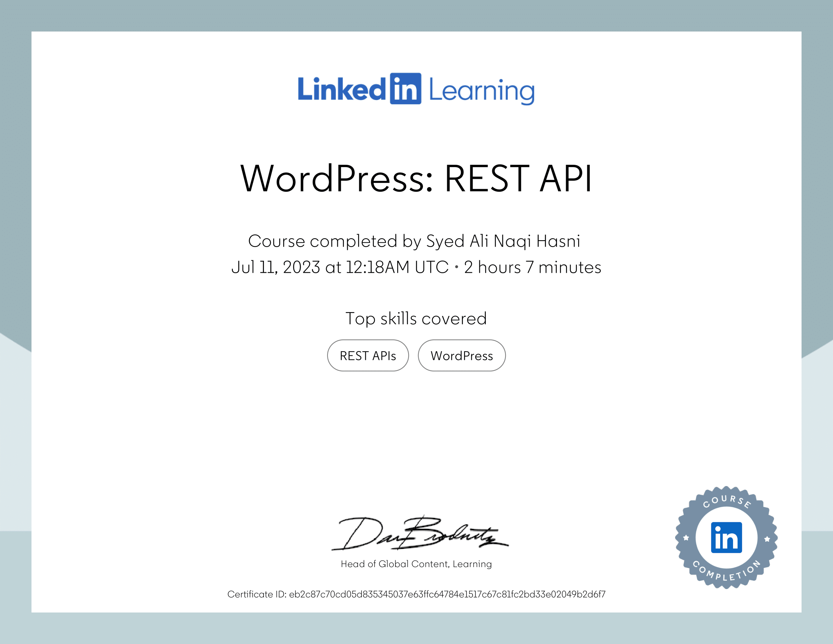Image resolution: width=833 pixels, height=644 pixels.
Task: Select the REST APIs skill pill
Action: coord(367,355)
